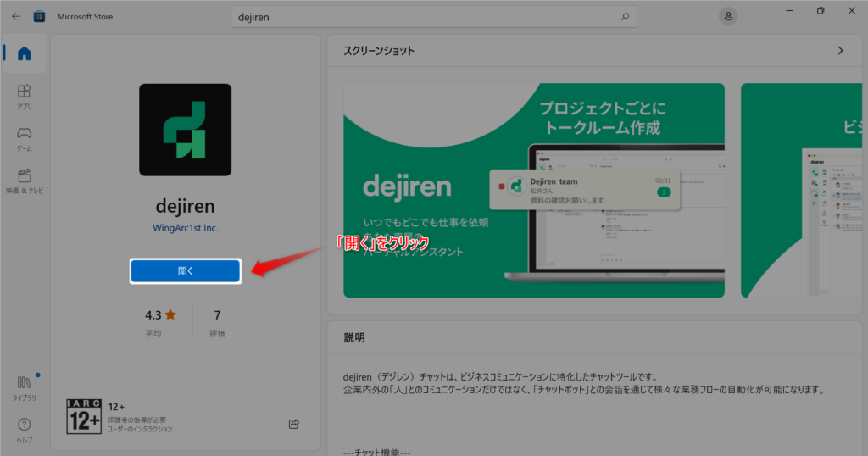Click the Microsoft Store title text
The width and height of the screenshot is (868, 456).
click(86, 17)
